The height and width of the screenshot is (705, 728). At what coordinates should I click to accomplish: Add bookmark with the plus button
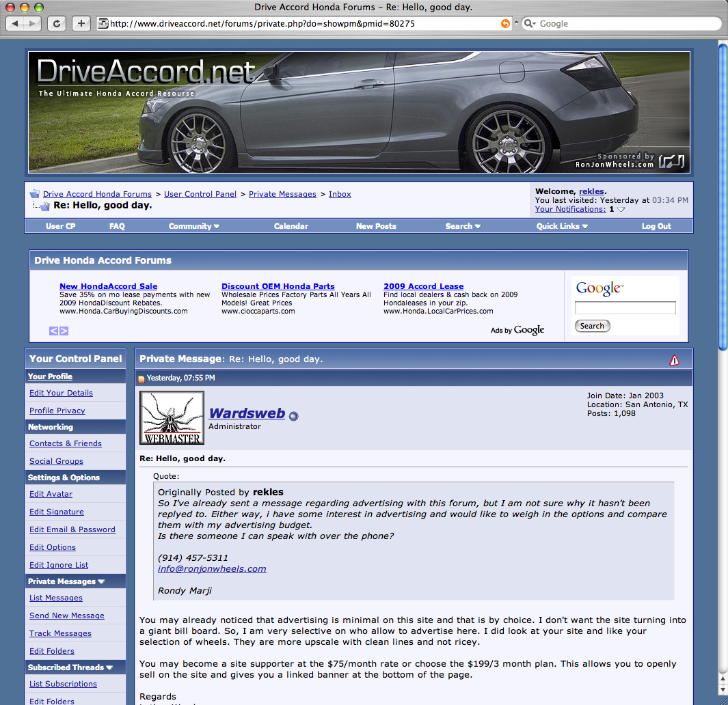[x=81, y=23]
